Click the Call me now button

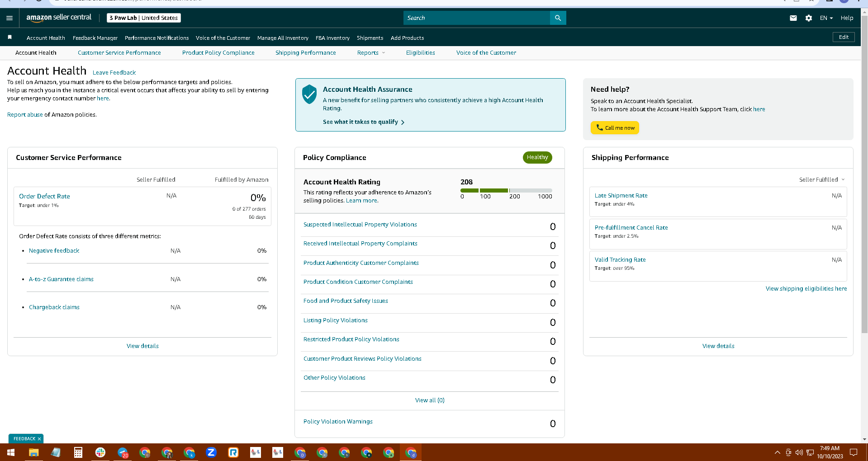(x=615, y=128)
